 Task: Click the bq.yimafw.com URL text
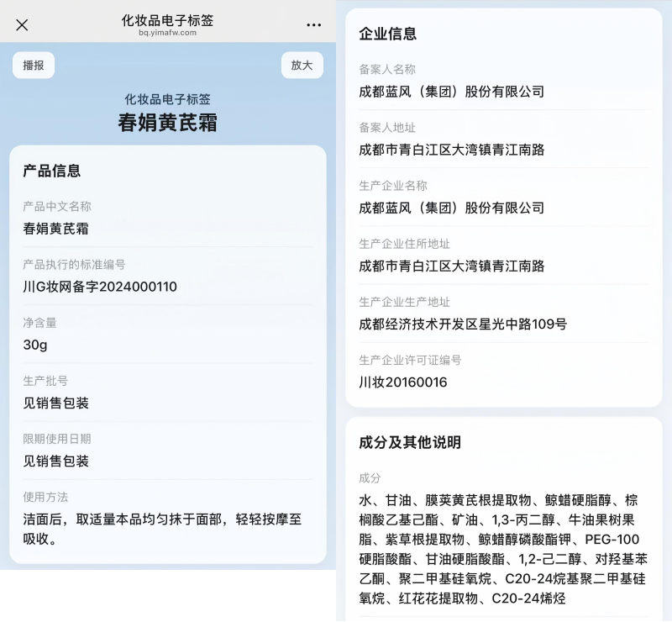167,33
